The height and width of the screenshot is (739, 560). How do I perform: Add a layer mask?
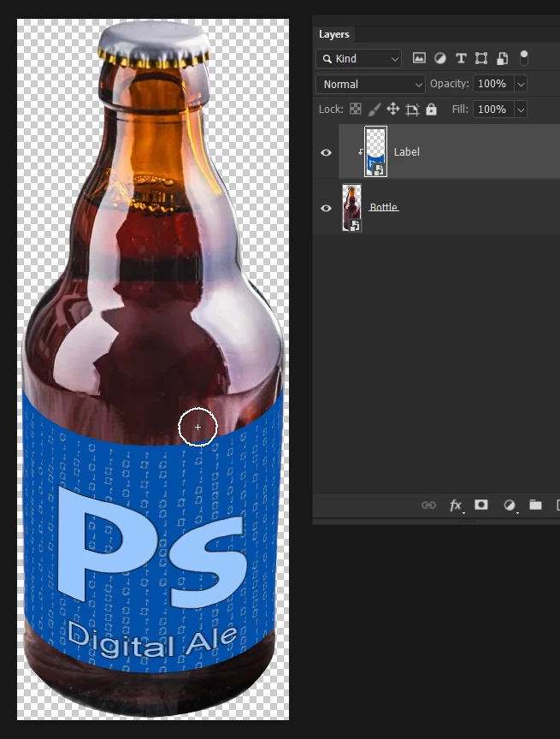[x=480, y=505]
